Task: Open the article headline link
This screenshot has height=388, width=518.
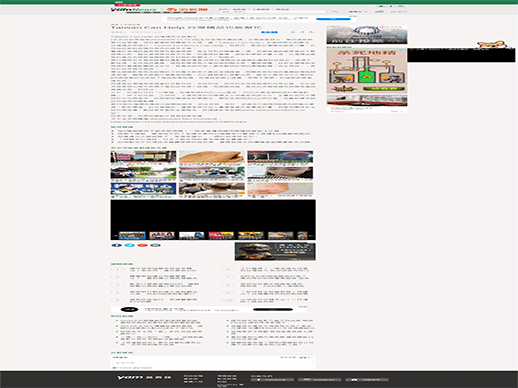Action: pos(186,27)
